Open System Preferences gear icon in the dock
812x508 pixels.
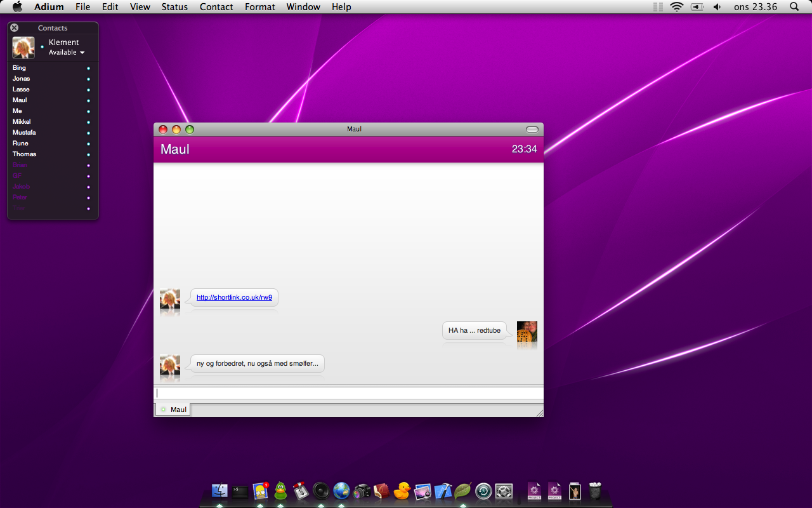(x=504, y=491)
